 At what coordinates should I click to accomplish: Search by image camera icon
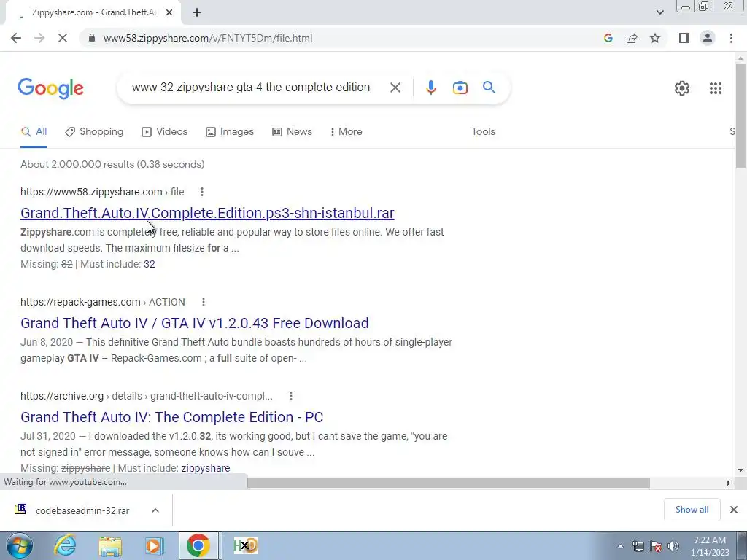click(x=460, y=87)
